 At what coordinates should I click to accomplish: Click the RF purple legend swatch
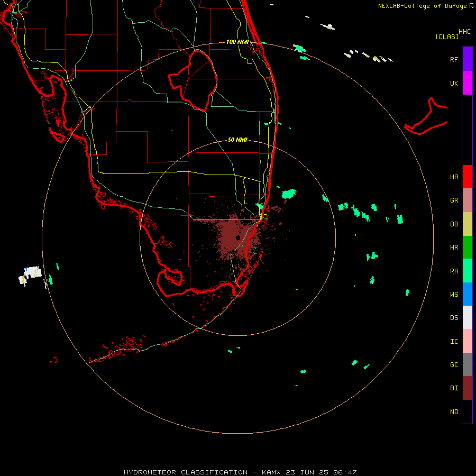(467, 59)
